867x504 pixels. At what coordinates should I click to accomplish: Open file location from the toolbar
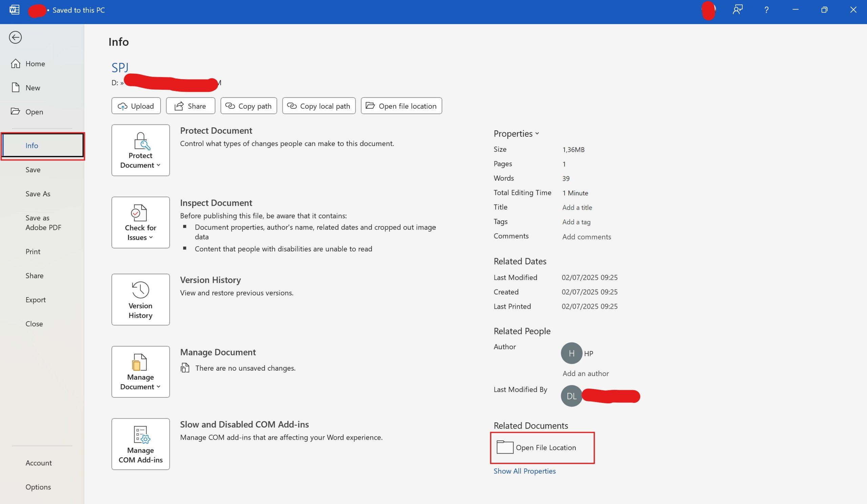tap(401, 106)
